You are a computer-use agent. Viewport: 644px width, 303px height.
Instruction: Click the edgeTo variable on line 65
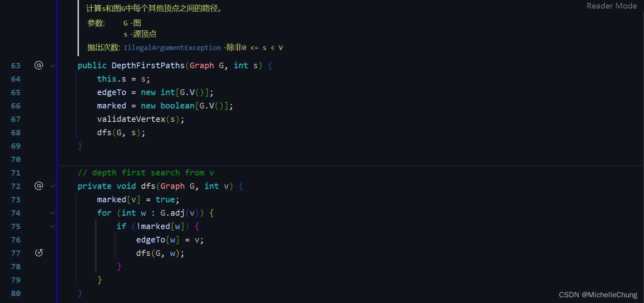click(112, 92)
